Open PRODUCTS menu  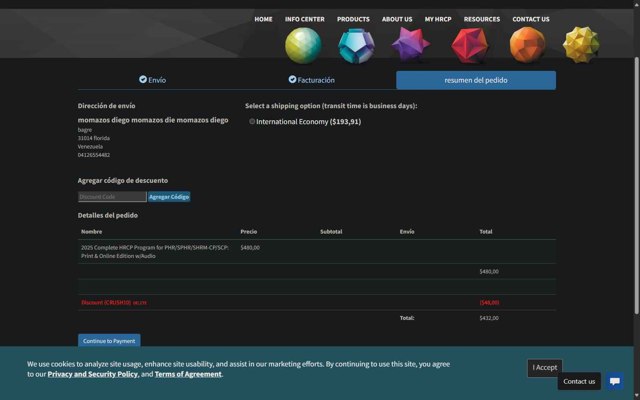[x=353, y=19]
